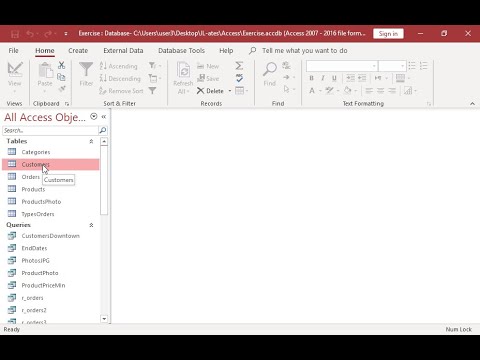
Task: Open the Database Tools tab
Action: coord(181,51)
